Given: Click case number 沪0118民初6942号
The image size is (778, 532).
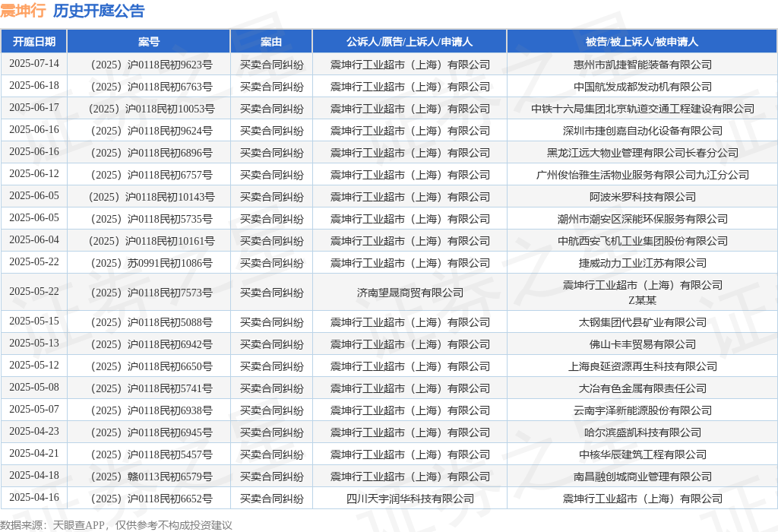Looking at the screenshot, I should pos(149,344).
